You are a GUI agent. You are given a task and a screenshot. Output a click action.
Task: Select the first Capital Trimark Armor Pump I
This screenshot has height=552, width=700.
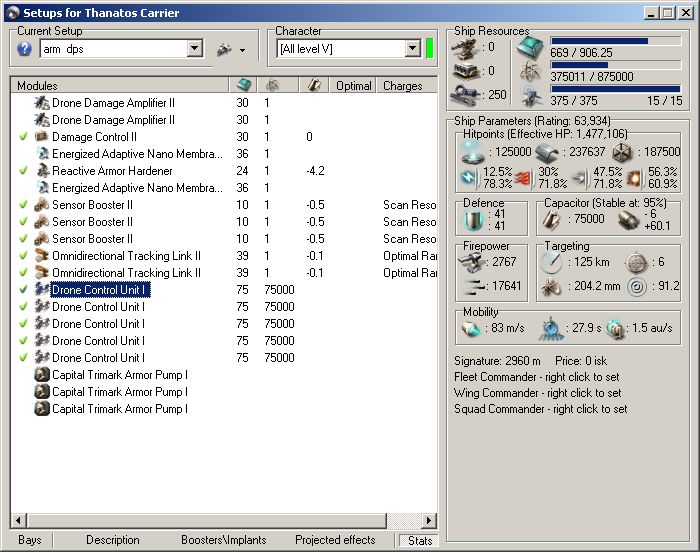coord(119,375)
